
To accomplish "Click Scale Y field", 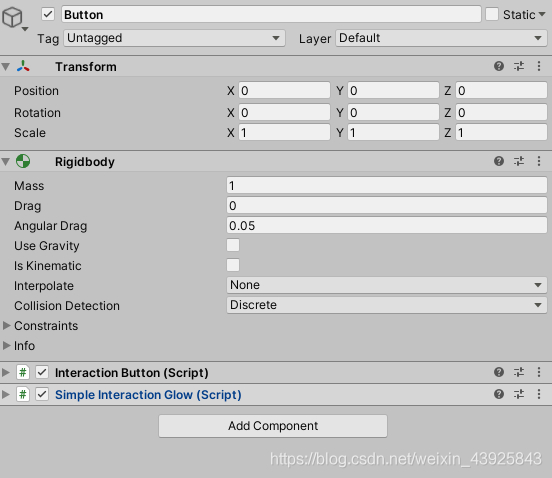I will point(393,133).
